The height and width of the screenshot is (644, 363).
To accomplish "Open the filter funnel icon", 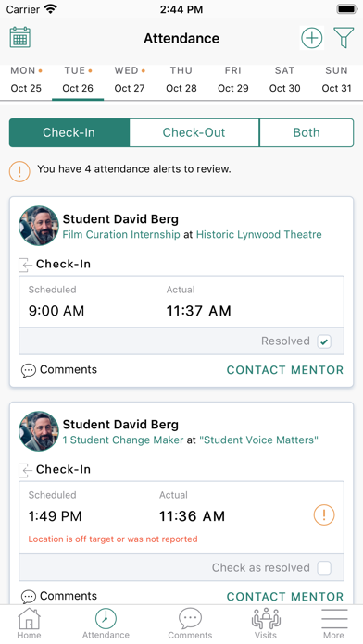I will [344, 38].
